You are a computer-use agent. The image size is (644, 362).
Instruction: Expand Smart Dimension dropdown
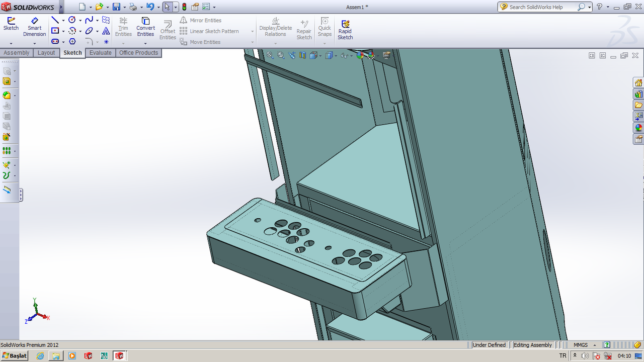point(34,43)
